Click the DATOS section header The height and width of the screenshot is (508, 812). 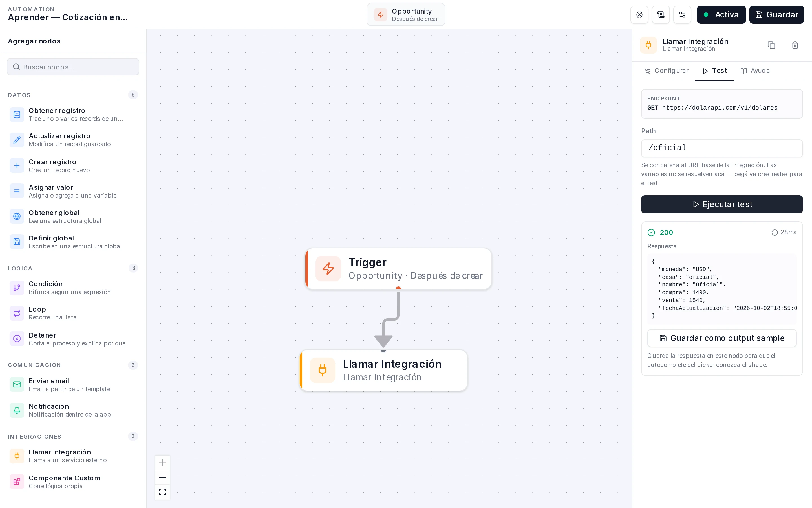click(x=19, y=95)
